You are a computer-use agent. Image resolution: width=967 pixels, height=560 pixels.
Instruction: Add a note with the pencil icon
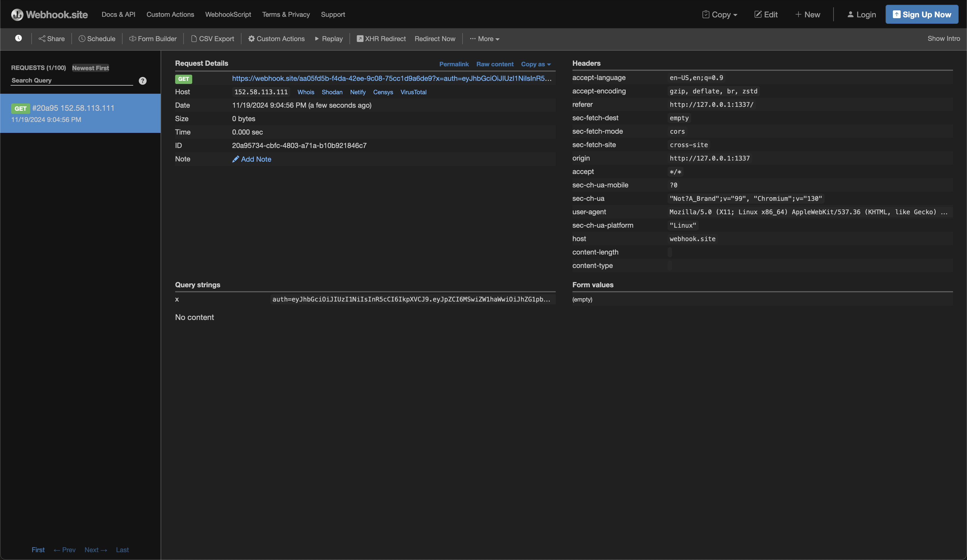click(252, 159)
